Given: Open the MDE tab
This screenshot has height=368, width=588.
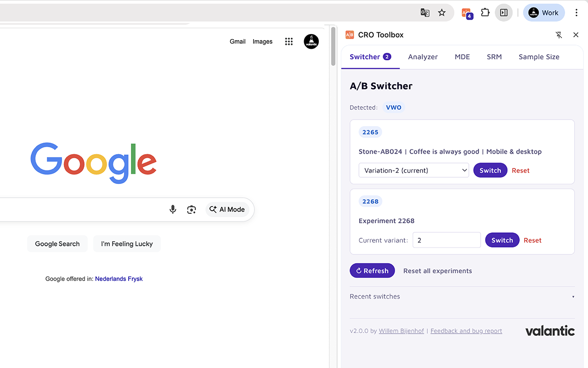Looking at the screenshot, I should 462,57.
